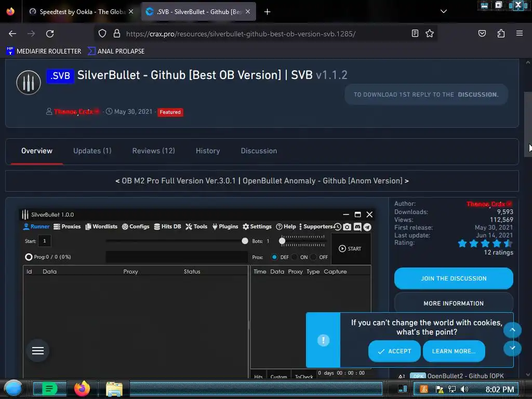532x399 pixels.
Task: Switch to the Speedtest by Ookla tab
Action: [82, 11]
